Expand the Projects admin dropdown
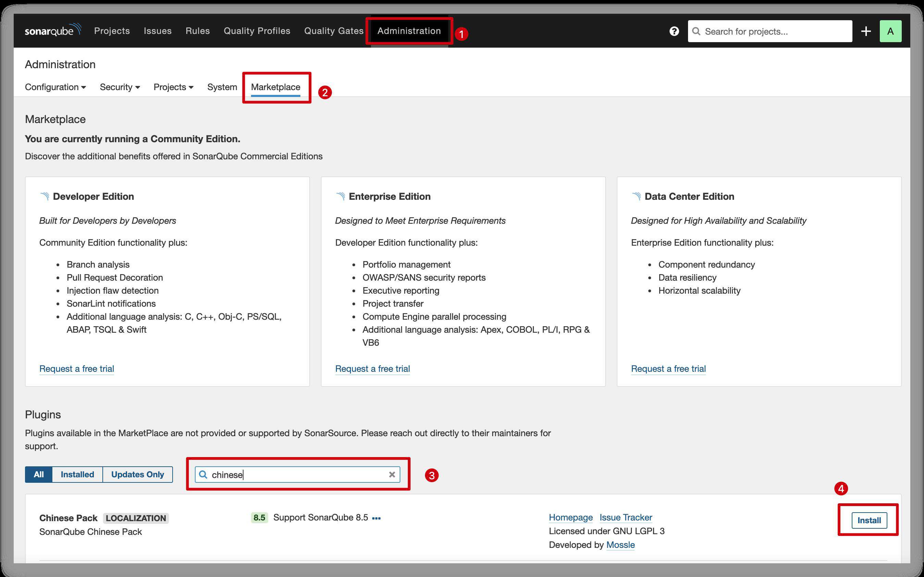924x577 pixels. [x=174, y=87]
